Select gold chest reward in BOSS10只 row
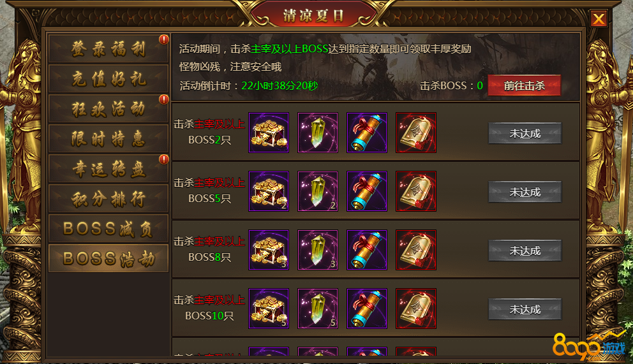 (269, 309)
